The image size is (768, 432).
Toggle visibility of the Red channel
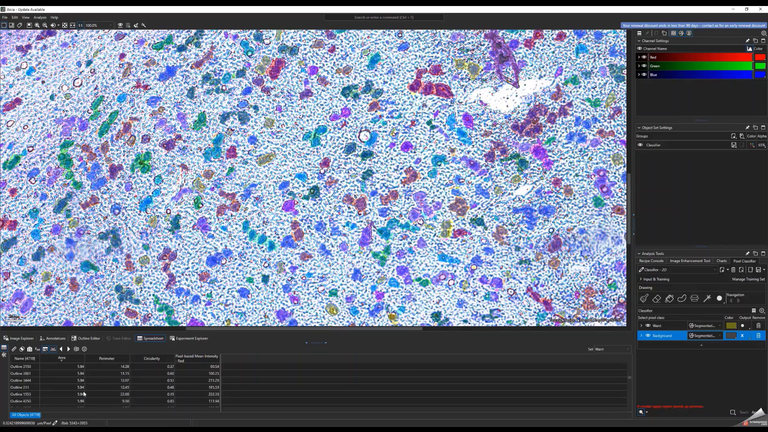click(645, 57)
